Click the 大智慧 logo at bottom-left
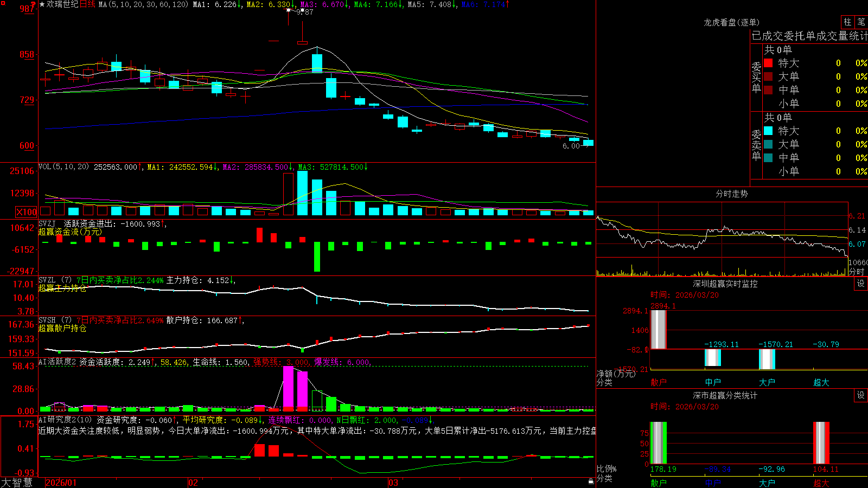This screenshot has width=868, height=488. [x=17, y=483]
